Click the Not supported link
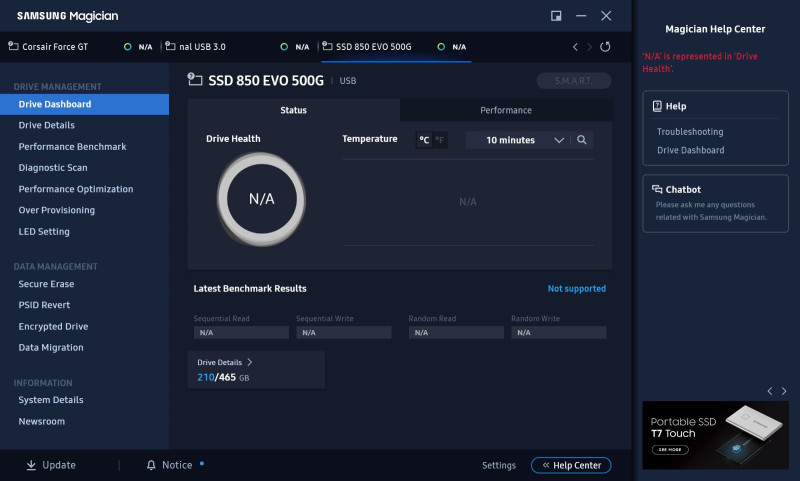This screenshot has width=800, height=481. [x=577, y=289]
